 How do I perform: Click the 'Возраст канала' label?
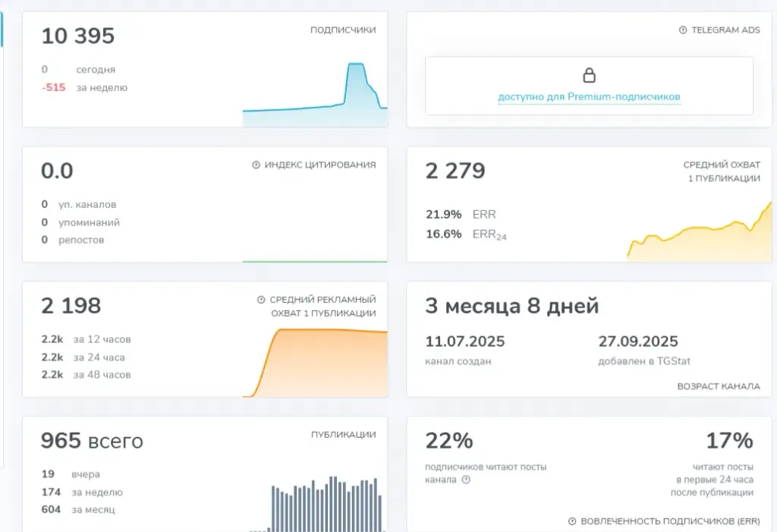(719, 386)
